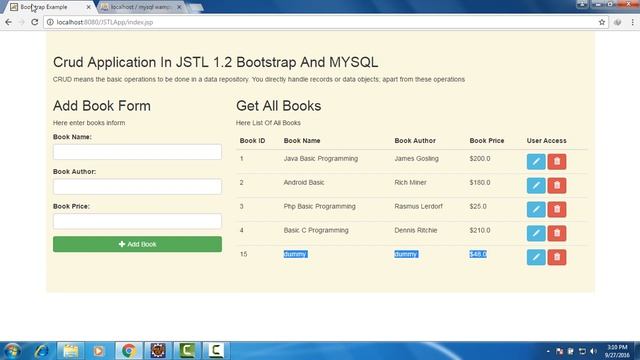
Task: Click the $200.0 price cell
Action: click(480, 158)
